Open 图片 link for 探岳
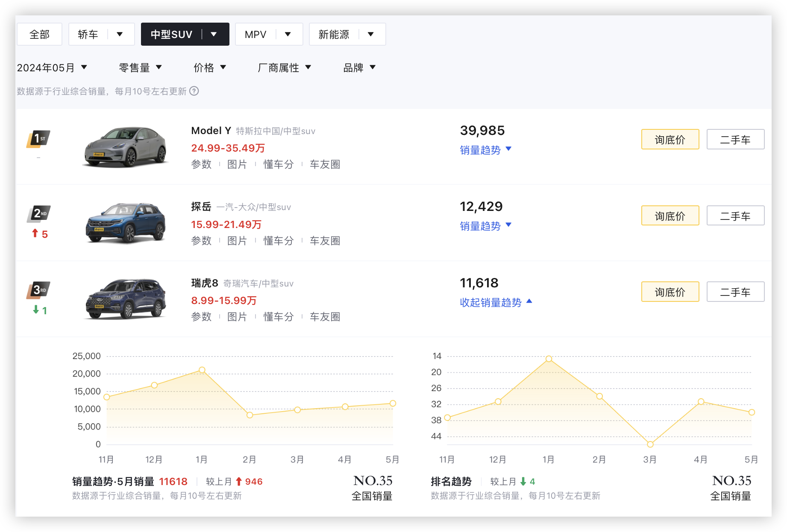Screen dimensions: 787x532 (x=237, y=241)
